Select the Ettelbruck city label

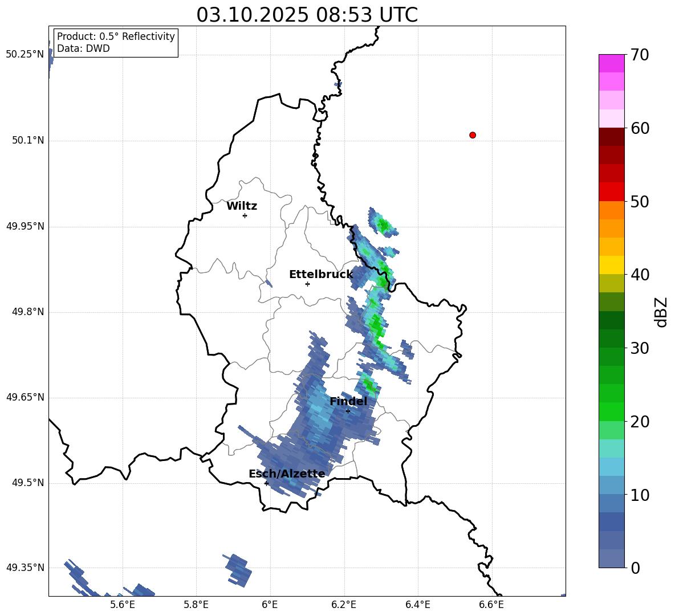(321, 275)
